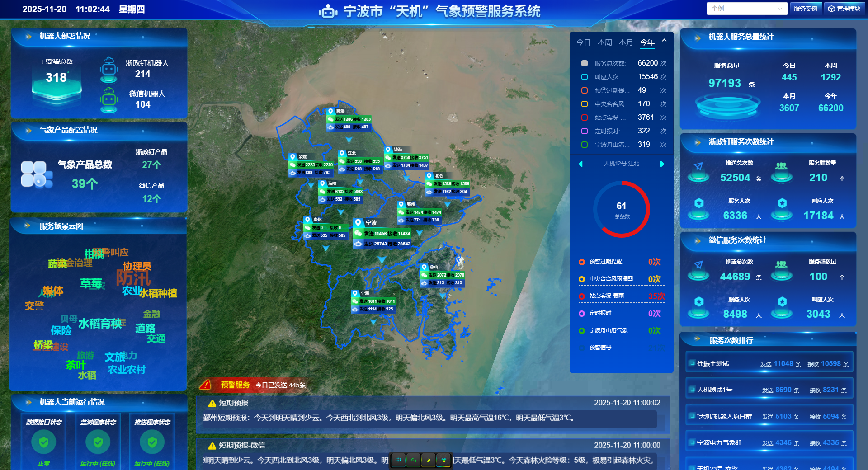Click the green 微信机器人 robot icon
This screenshot has height=470, width=868.
(109, 100)
